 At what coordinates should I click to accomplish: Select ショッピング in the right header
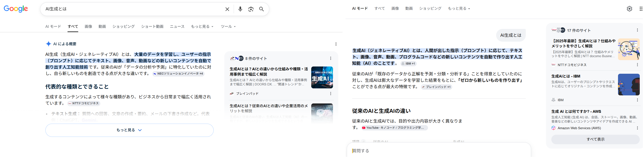(x=430, y=8)
